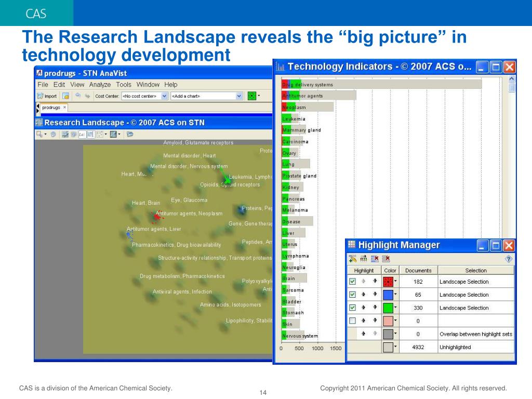Close the prodrugs tab with its x
Screen dimensions: 532x399
64,107
